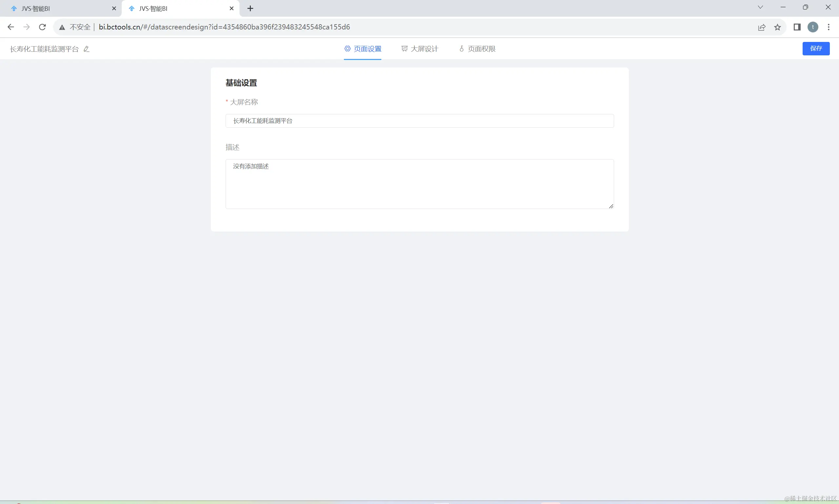This screenshot has height=504, width=839.
Task: Click in the 描述 textarea
Action: (x=419, y=184)
